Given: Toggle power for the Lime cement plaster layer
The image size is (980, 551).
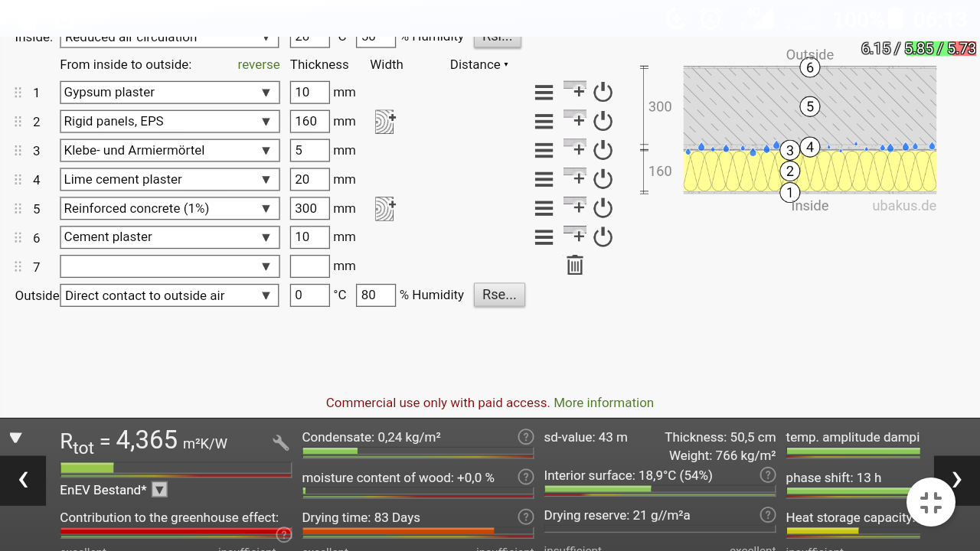Looking at the screenshot, I should tap(603, 179).
